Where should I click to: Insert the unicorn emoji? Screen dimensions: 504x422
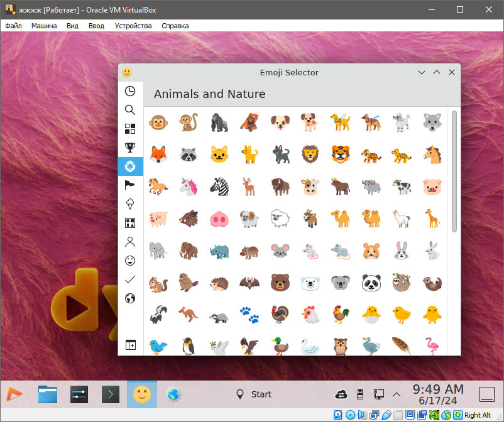pyautogui.click(x=189, y=187)
